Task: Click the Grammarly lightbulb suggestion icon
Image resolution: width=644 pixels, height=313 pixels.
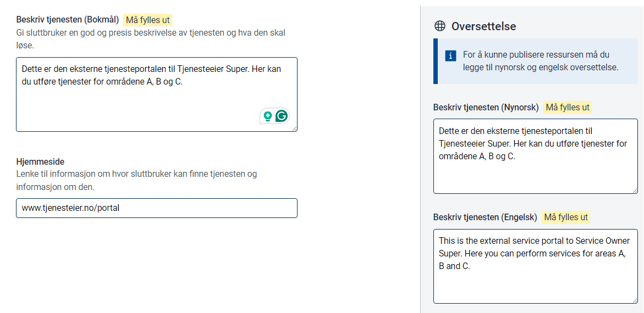Action: tap(268, 116)
